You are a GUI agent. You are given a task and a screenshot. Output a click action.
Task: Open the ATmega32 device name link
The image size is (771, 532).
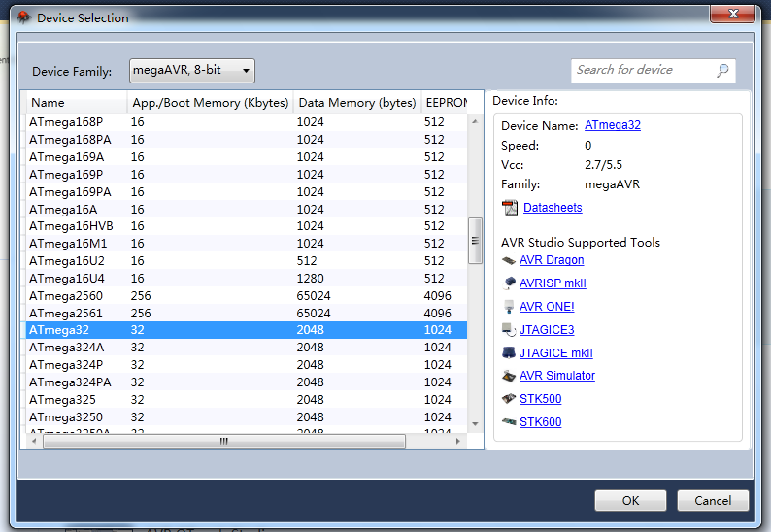point(612,125)
